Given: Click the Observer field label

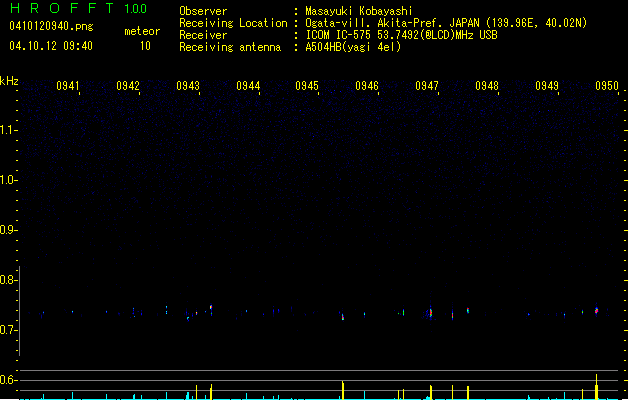Looking at the screenshot, I should click(x=203, y=11).
